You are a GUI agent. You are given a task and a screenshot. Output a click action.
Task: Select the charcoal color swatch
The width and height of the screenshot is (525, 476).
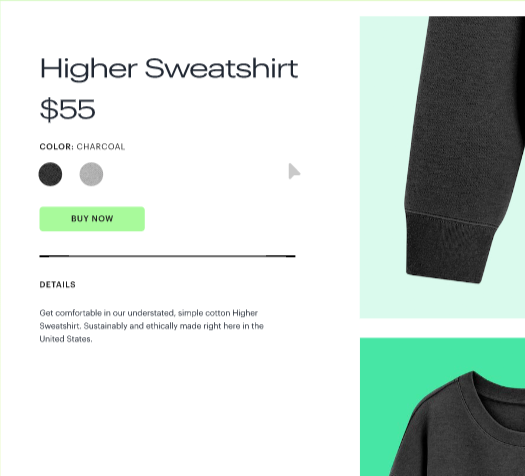click(50, 174)
